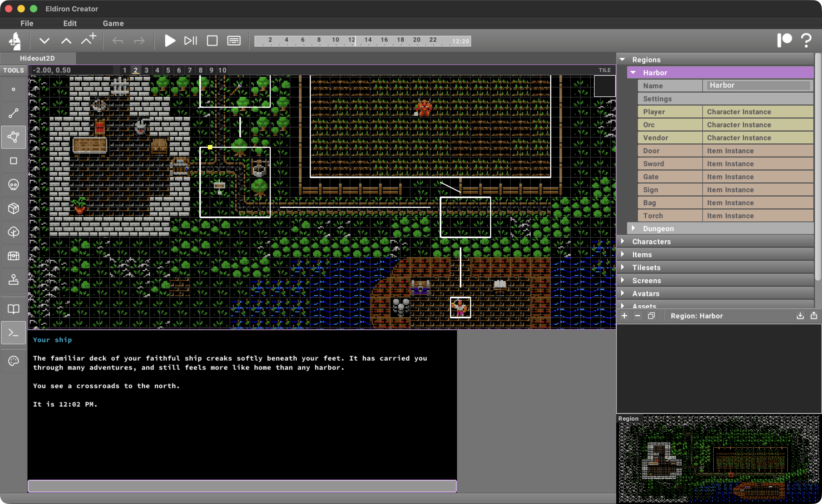Select the 3D cube tool

pyautogui.click(x=13, y=208)
